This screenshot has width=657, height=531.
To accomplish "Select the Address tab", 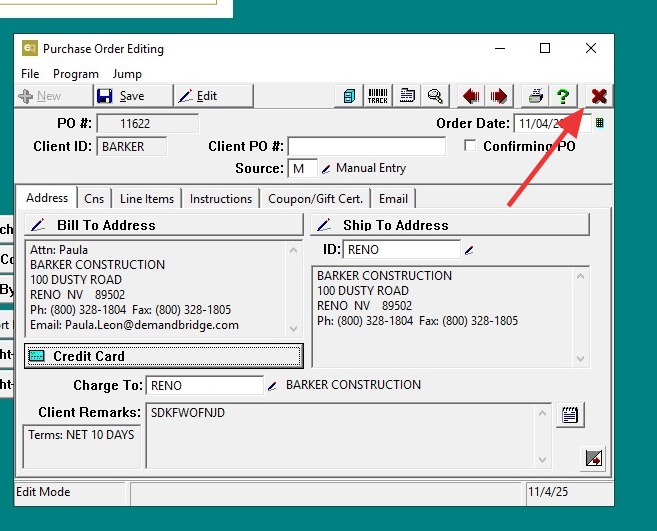I will pyautogui.click(x=47, y=197).
